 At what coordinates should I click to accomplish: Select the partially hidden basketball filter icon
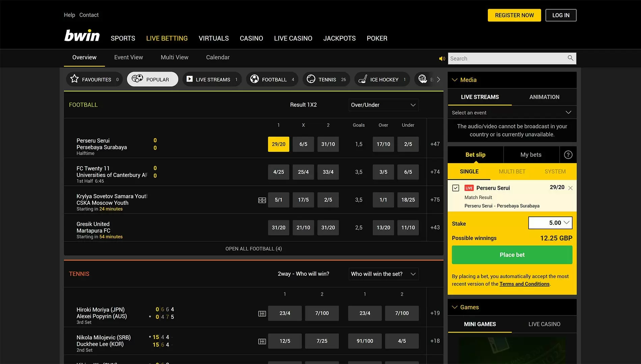[x=423, y=79]
